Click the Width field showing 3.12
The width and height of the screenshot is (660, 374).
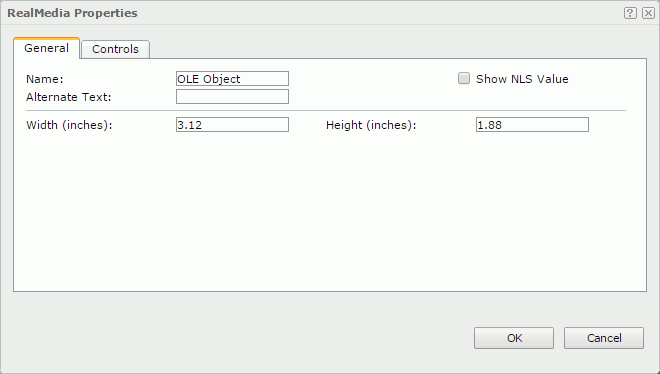[232, 125]
